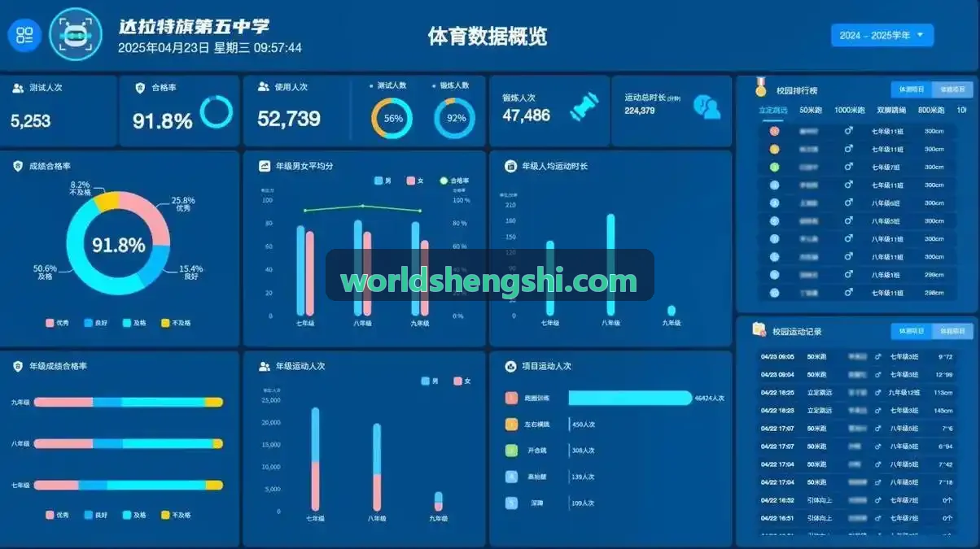Click the 跑圈训练 project icon
Screen dimensions: 980x549
(x=511, y=398)
